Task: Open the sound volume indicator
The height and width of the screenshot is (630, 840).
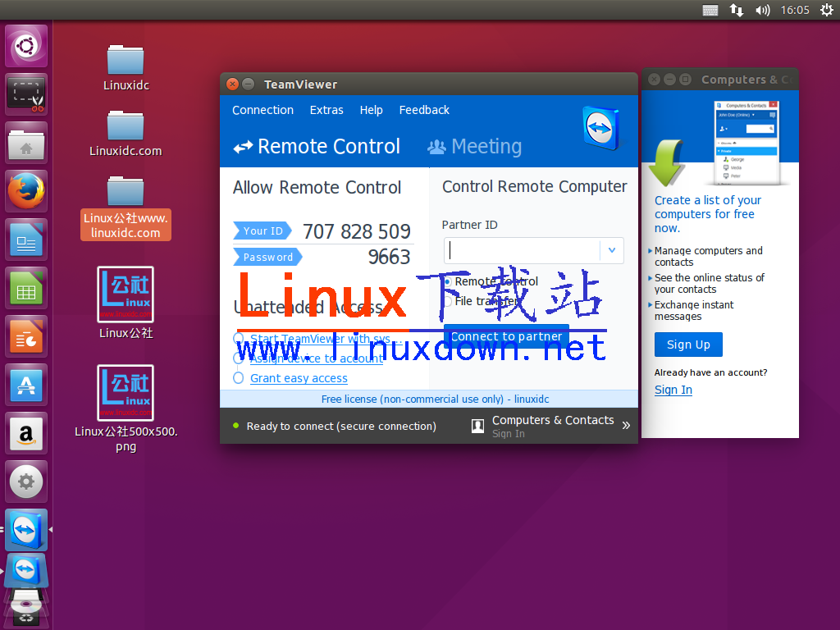Action: coord(762,10)
